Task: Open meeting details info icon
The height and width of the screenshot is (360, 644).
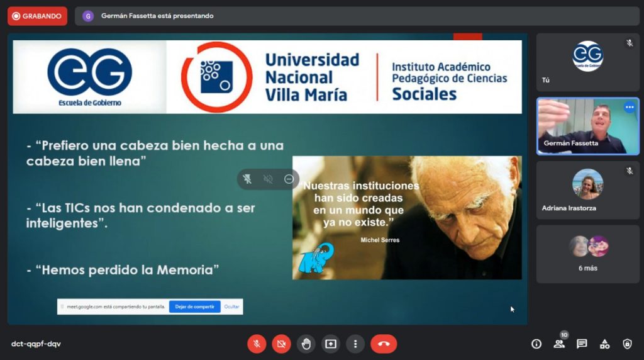Action: [536, 344]
